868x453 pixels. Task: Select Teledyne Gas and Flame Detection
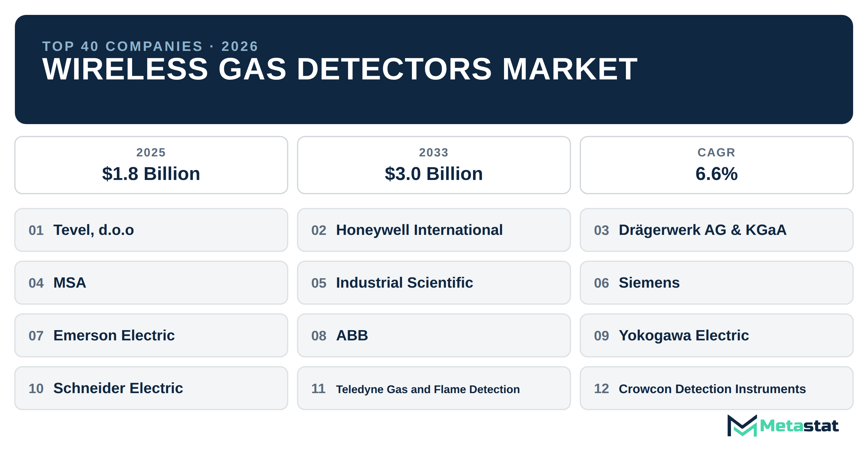434,388
